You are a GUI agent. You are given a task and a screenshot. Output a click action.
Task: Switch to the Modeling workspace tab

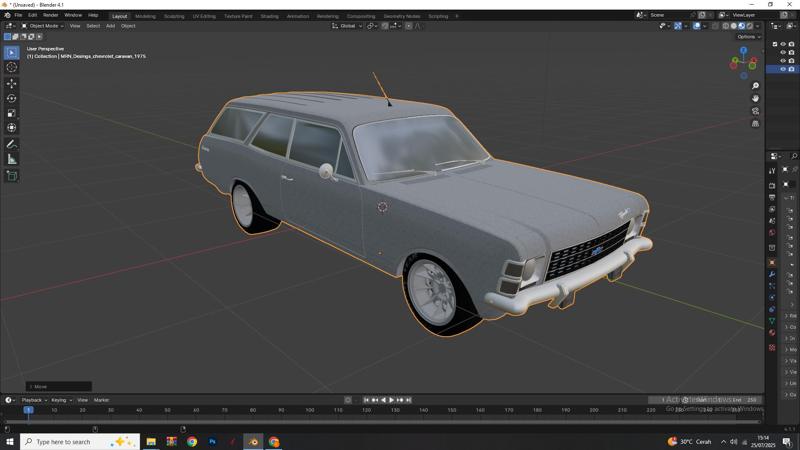(145, 16)
